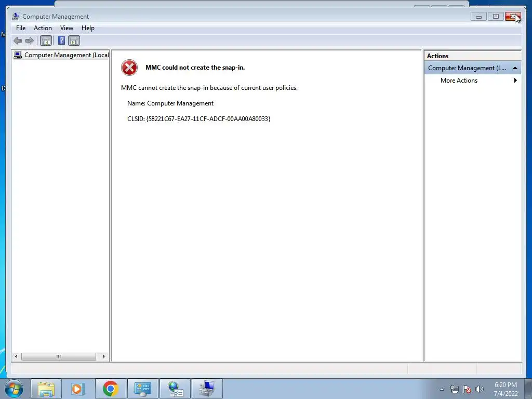The image size is (532, 399).
Task: Open the Control Panel taskbar icon
Action: coord(142,389)
